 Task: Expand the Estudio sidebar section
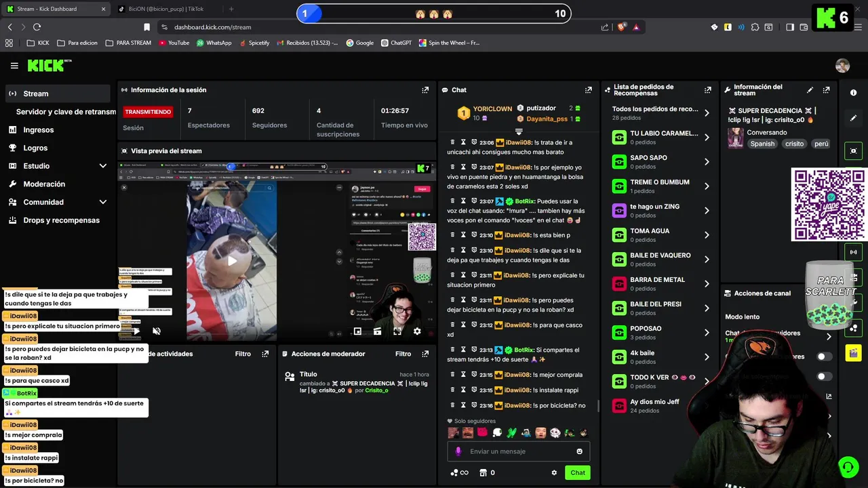pyautogui.click(x=102, y=166)
